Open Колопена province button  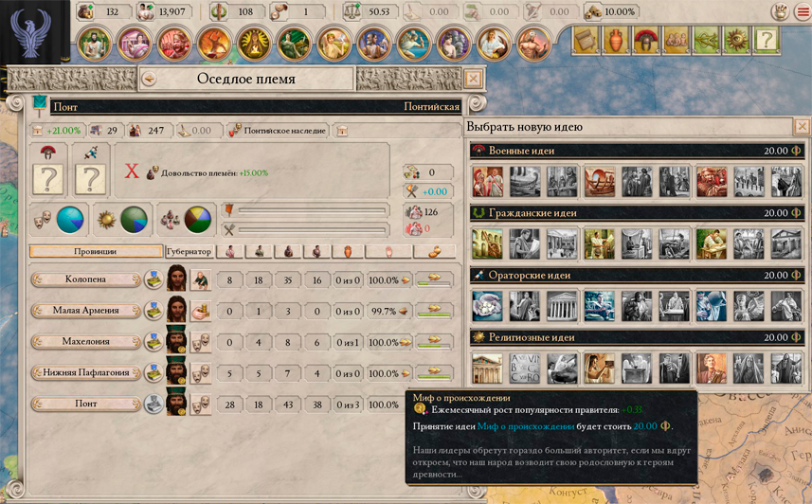[x=86, y=279]
